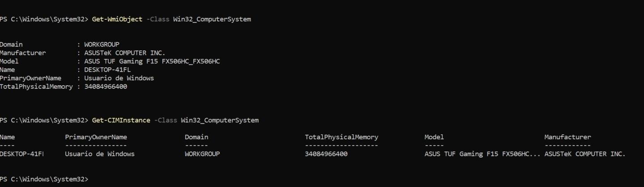The image size is (644, 187).
Task: Click the Model table column header
Action: pyautogui.click(x=434, y=137)
